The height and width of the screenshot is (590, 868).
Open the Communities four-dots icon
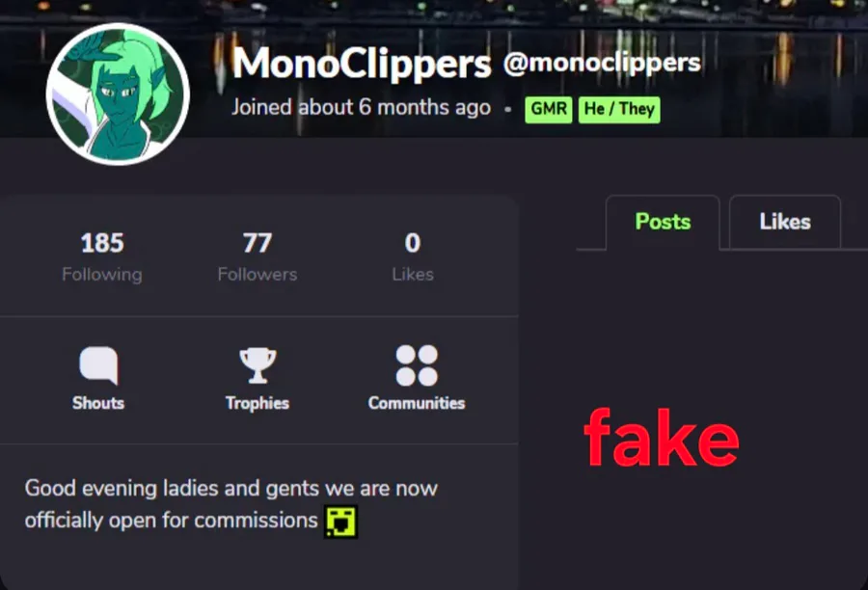coord(417,365)
